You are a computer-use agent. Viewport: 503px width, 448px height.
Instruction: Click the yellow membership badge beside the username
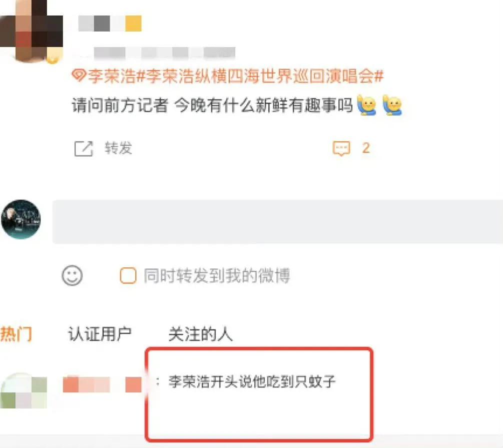pyautogui.click(x=133, y=24)
